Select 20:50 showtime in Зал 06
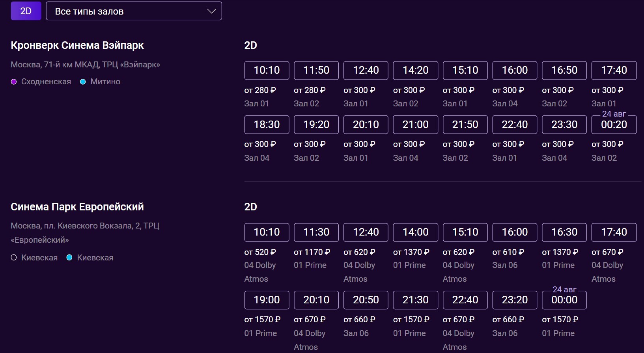Screen dimensions: 644x353 (x=366, y=300)
